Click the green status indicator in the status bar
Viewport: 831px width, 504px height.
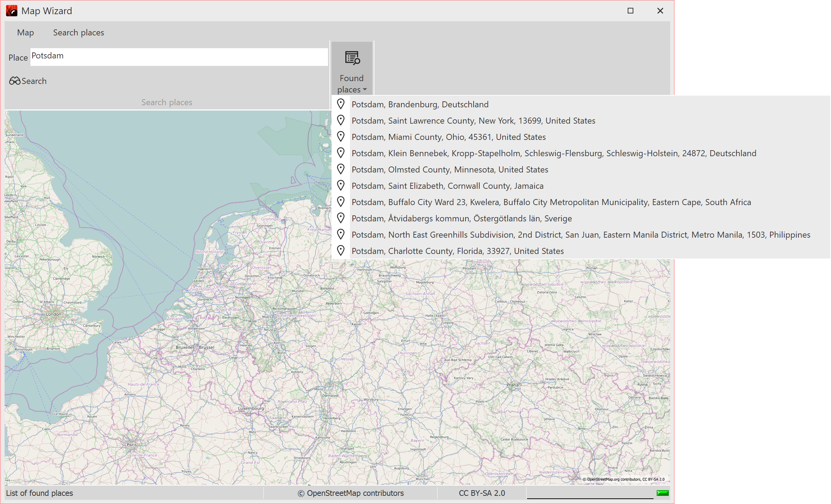[x=663, y=492]
